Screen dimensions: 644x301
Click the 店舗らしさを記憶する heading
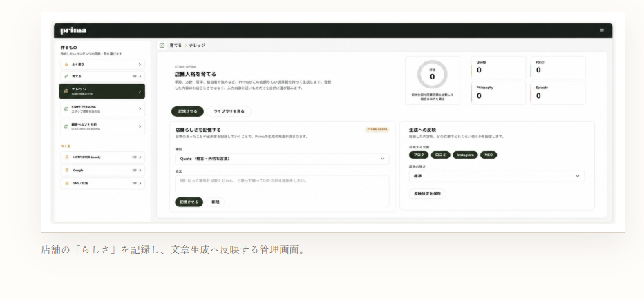(198, 130)
